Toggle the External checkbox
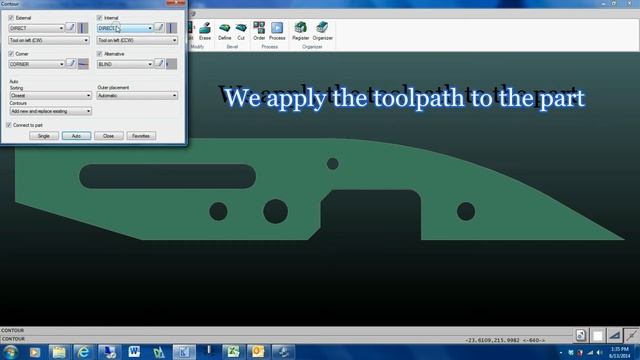Viewport: 640px width, 360px height. [11, 18]
